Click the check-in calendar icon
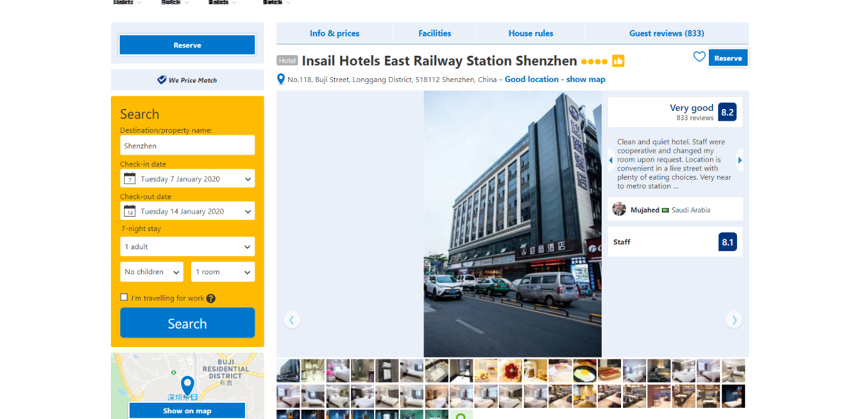 pyautogui.click(x=130, y=178)
